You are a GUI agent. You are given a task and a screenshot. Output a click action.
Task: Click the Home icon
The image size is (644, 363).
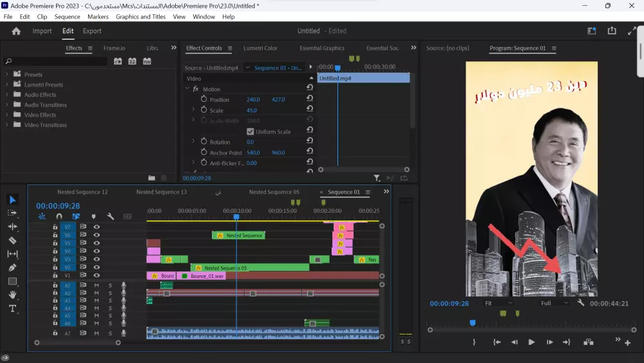[17, 31]
